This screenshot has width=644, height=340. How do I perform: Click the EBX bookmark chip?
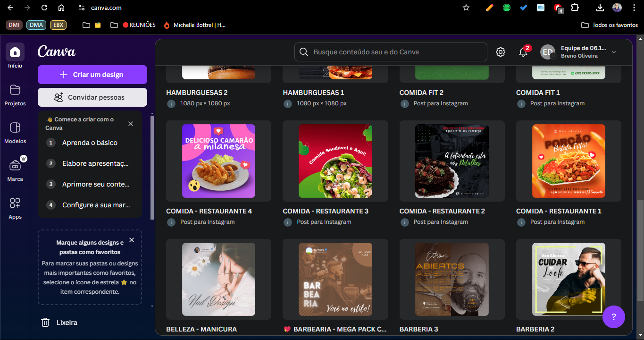point(59,25)
